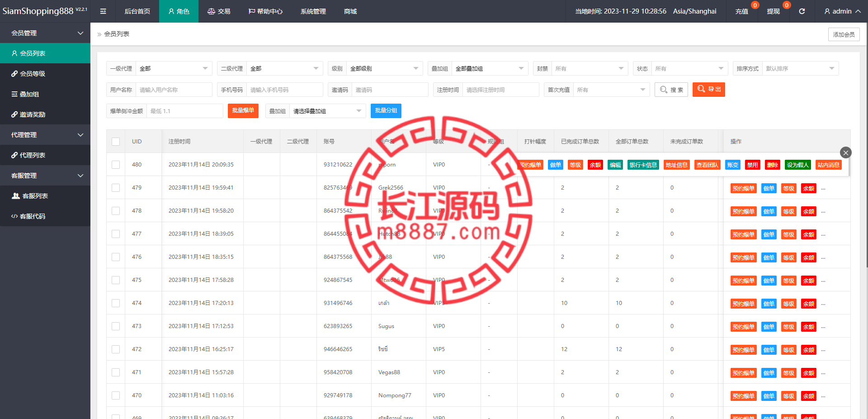
Task: Collapse the 代理管理 sidebar group
Action: pyautogui.click(x=45, y=135)
